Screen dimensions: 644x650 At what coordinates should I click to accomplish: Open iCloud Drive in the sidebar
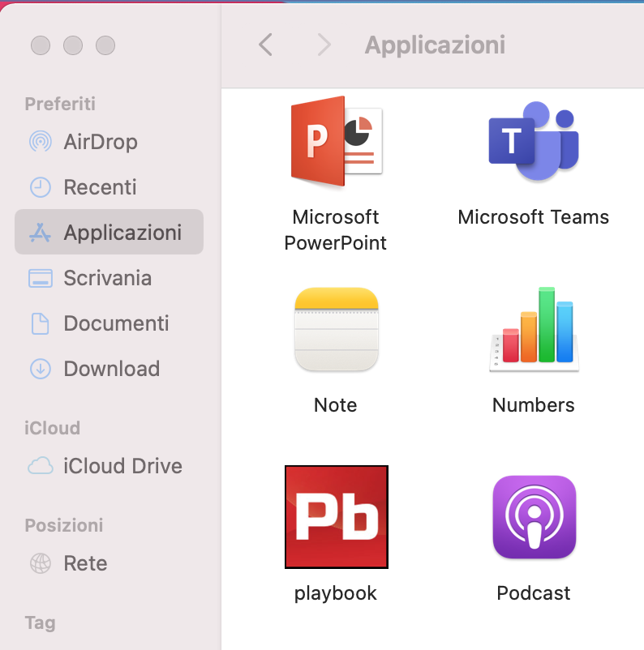(x=109, y=466)
